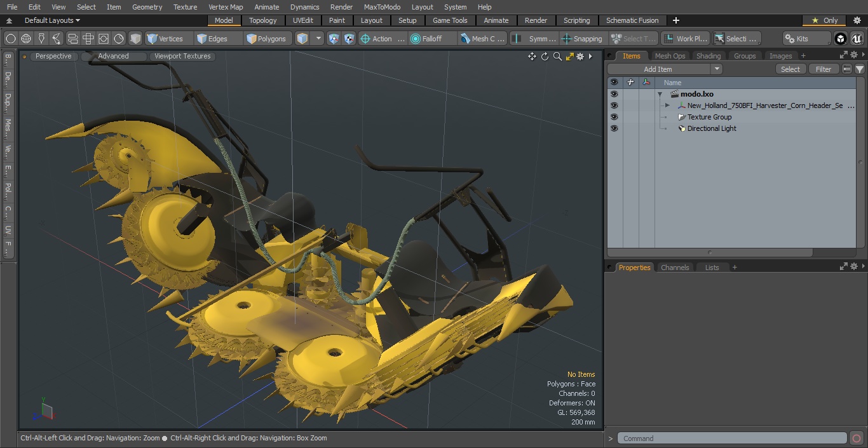This screenshot has height=448, width=868.
Task: Select the circle selection tool icon
Action: tap(10, 39)
